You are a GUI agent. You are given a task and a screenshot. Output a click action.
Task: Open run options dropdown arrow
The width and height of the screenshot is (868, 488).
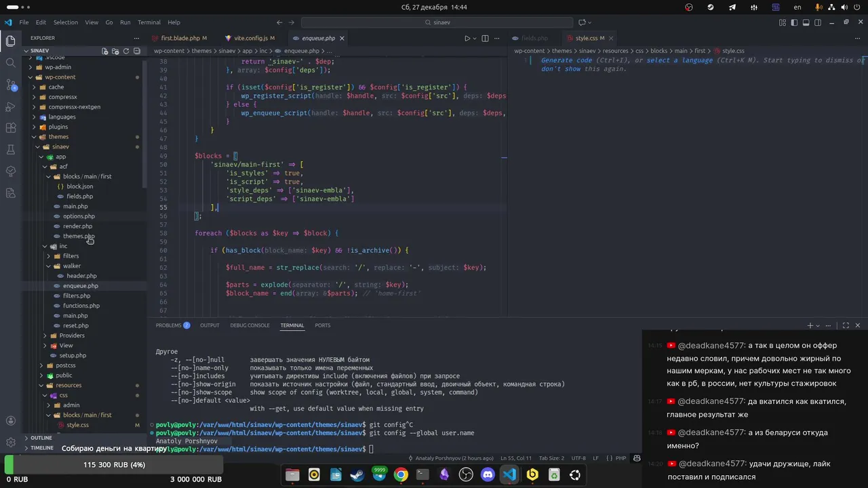[x=475, y=39]
